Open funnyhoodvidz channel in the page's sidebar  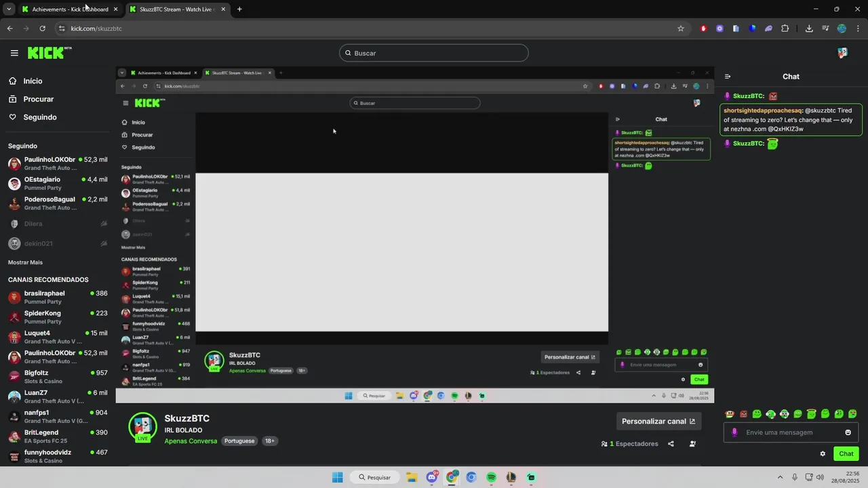pos(58,456)
